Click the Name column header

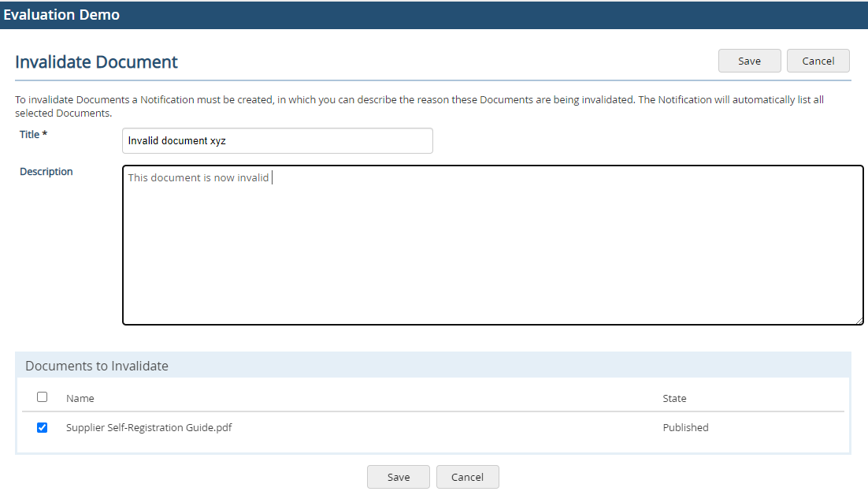pos(80,398)
